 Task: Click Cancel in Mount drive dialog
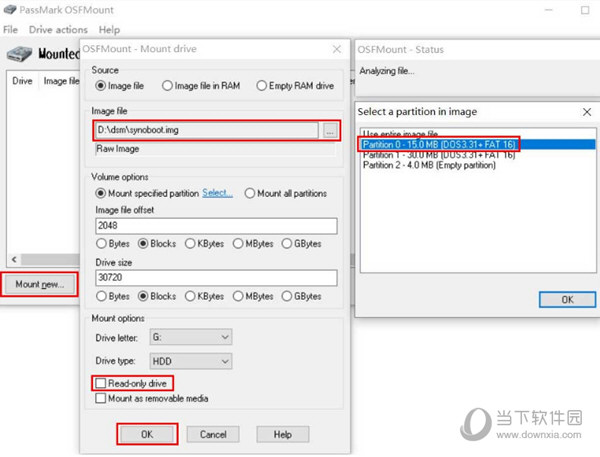click(213, 434)
